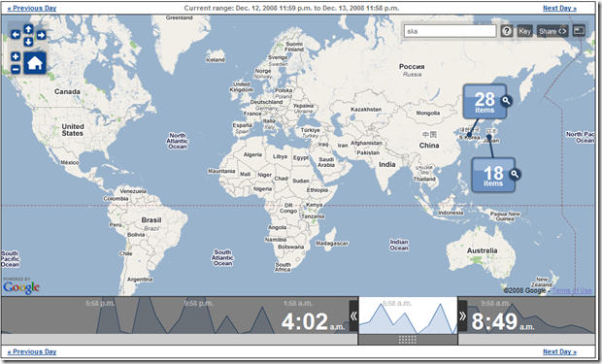This screenshot has width=602, height=364.
Task: Pan the map down with the down arrow
Action: 28,42
